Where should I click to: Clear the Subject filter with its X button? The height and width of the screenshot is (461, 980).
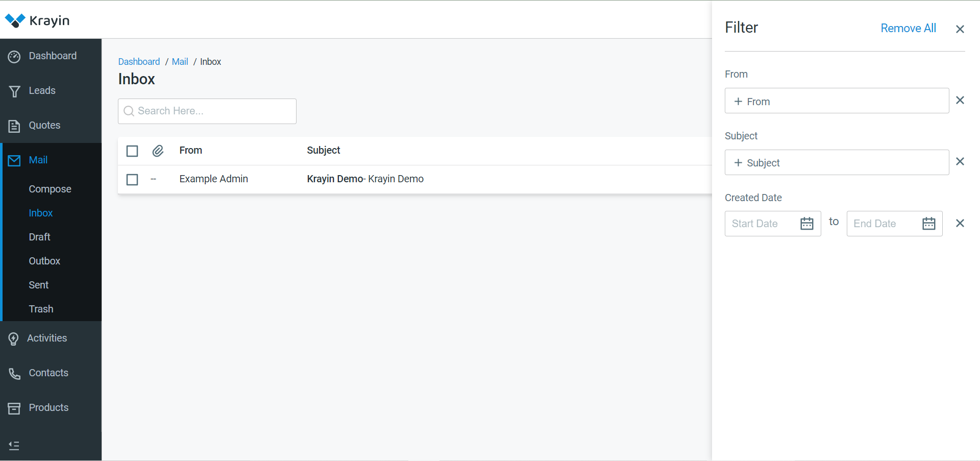960,161
